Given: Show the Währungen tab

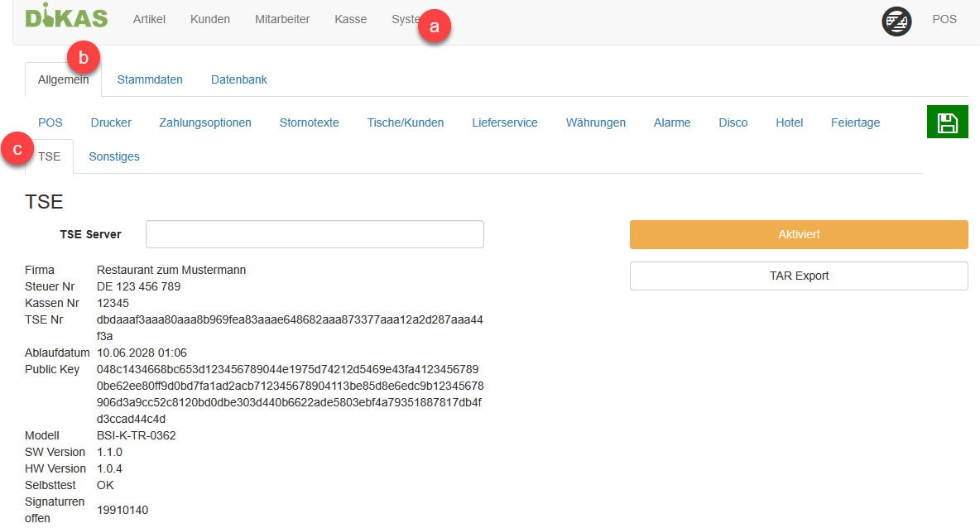Looking at the screenshot, I should 595,122.
